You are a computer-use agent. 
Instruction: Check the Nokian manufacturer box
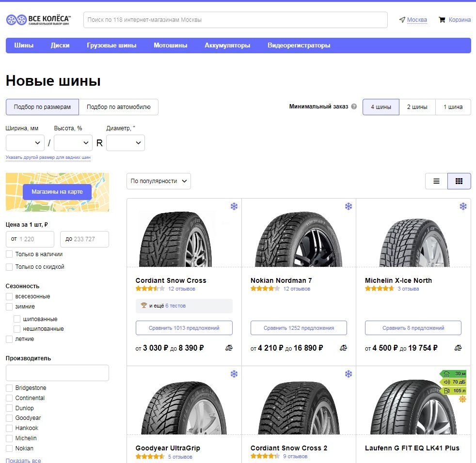[9, 448]
